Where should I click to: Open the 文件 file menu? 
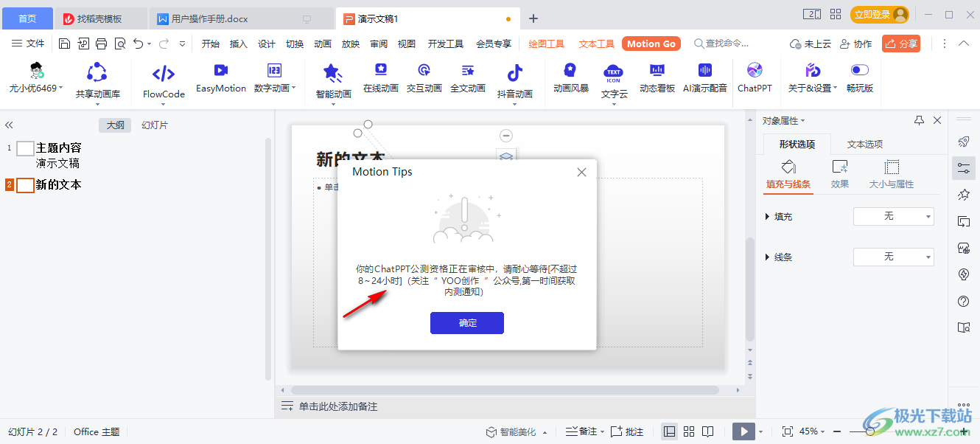29,44
